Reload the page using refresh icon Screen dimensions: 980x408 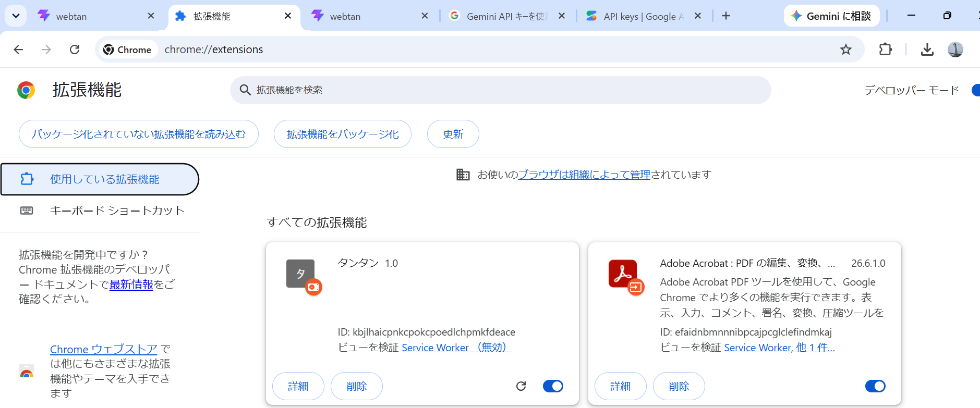tap(75, 50)
